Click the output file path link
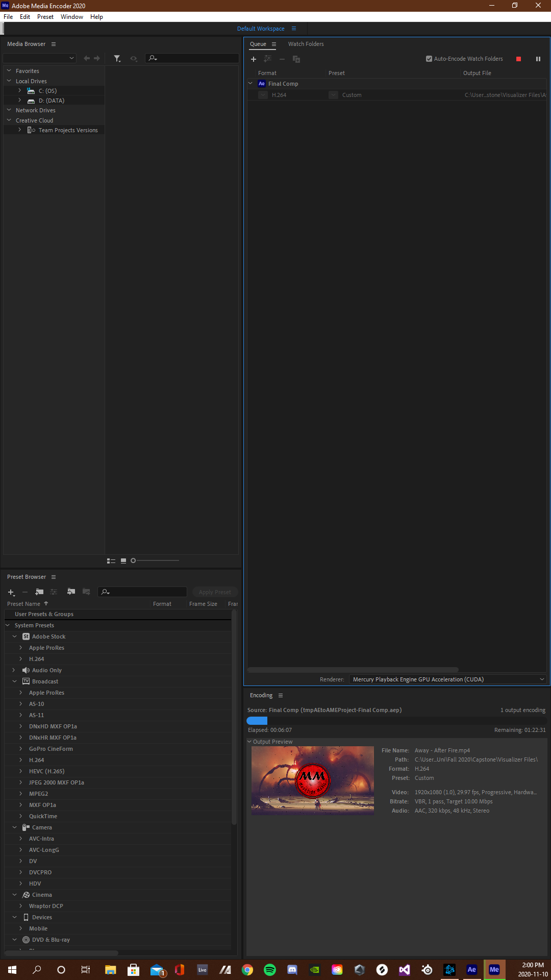The height and width of the screenshot is (980, 551). click(x=505, y=95)
